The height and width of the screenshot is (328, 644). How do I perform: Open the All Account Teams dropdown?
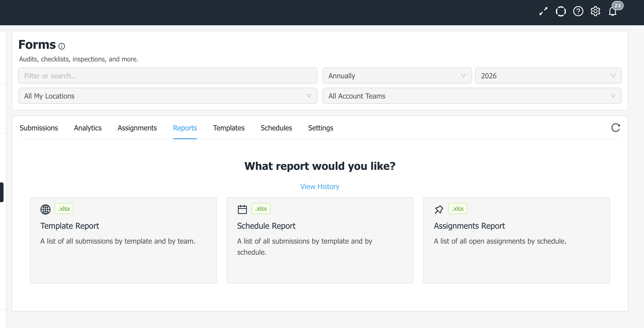[x=472, y=96]
